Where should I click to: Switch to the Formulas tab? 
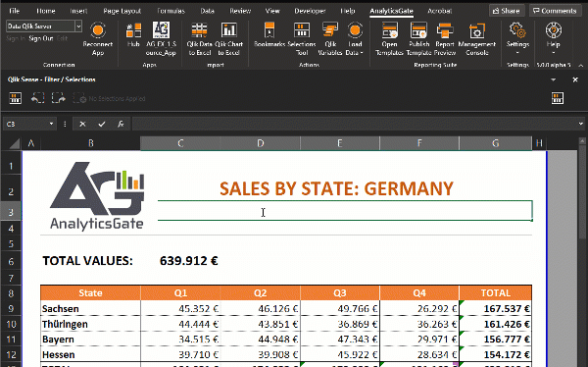(x=171, y=11)
